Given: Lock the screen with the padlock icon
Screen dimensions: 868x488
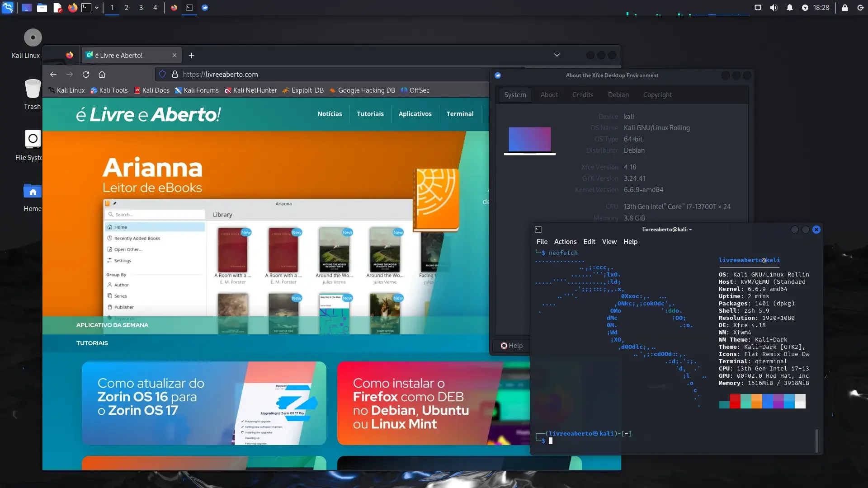Looking at the screenshot, I should click(x=844, y=8).
